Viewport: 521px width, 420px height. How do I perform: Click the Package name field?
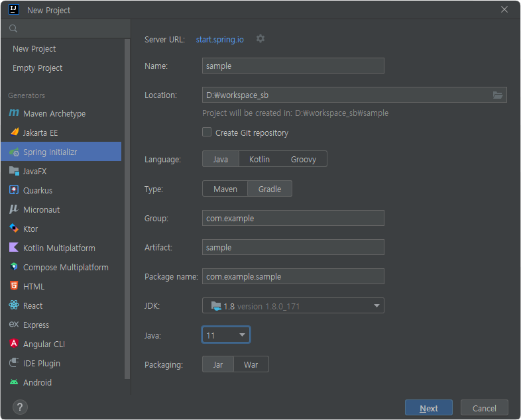click(293, 276)
